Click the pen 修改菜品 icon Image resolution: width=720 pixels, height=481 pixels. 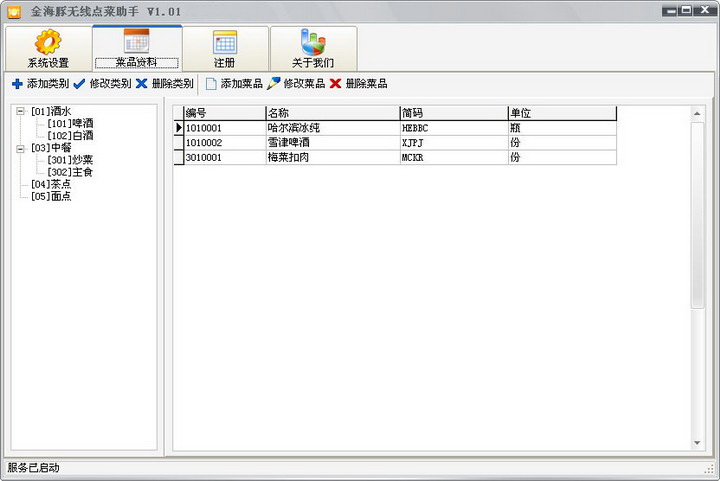[x=273, y=84]
